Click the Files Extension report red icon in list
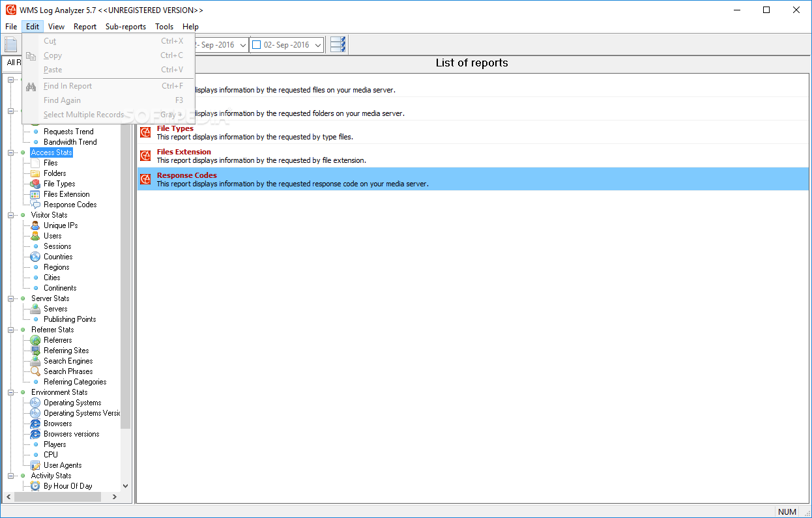The image size is (812, 518). coord(145,156)
